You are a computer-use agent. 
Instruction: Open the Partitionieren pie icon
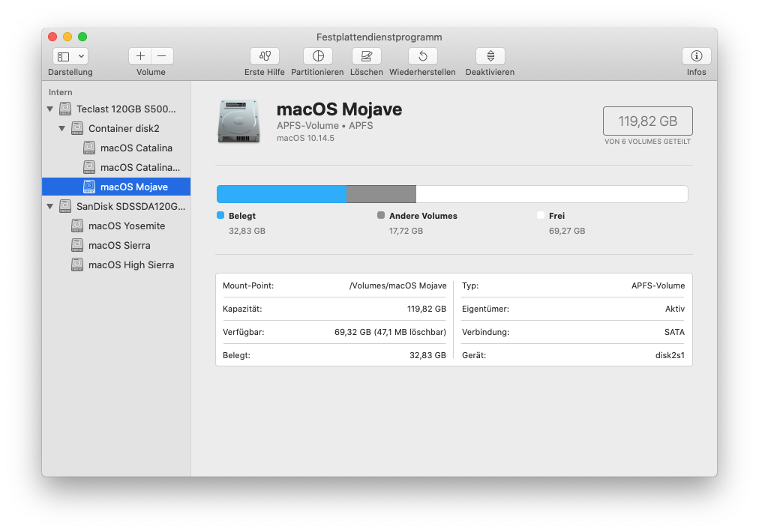318,56
